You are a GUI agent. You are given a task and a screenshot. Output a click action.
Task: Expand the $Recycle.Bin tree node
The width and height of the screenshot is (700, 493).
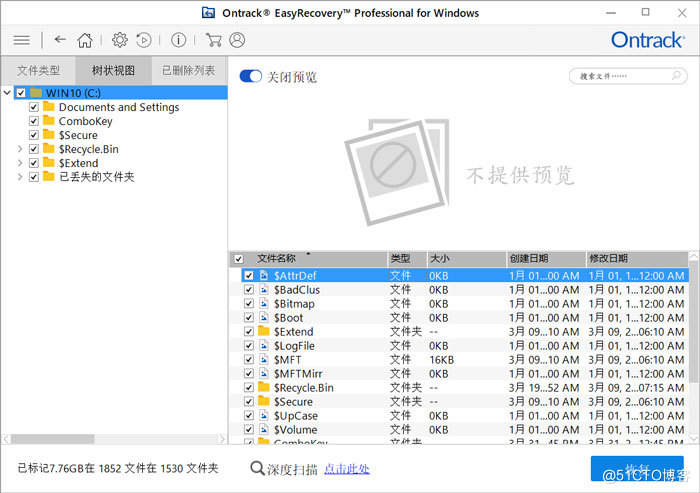(20, 149)
